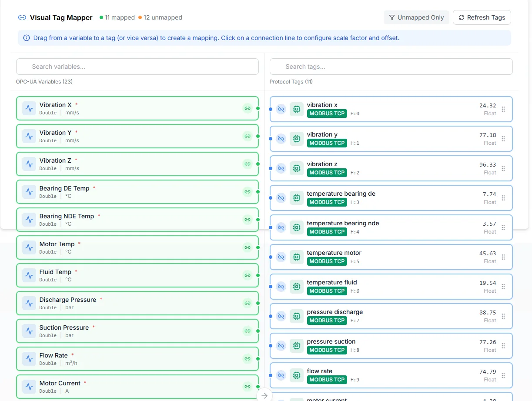The width and height of the screenshot is (532, 401).
Task: Click the H:6 address on temperature fluid
Action: click(x=355, y=291)
